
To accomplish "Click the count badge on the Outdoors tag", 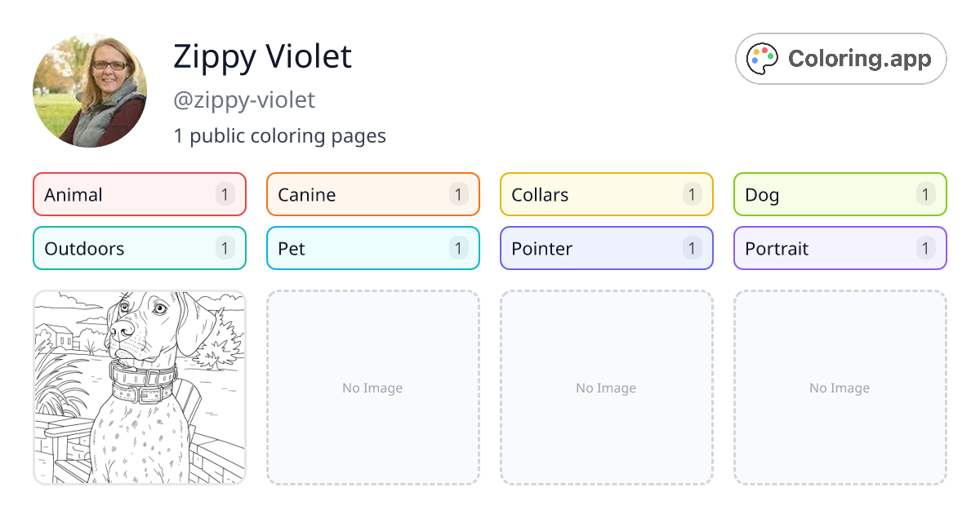I will point(225,248).
